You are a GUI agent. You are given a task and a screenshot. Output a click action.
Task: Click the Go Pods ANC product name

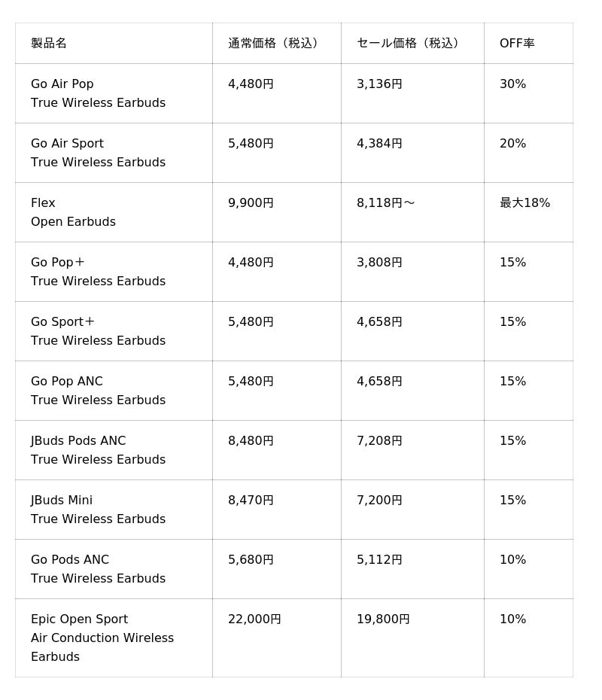tap(70, 560)
